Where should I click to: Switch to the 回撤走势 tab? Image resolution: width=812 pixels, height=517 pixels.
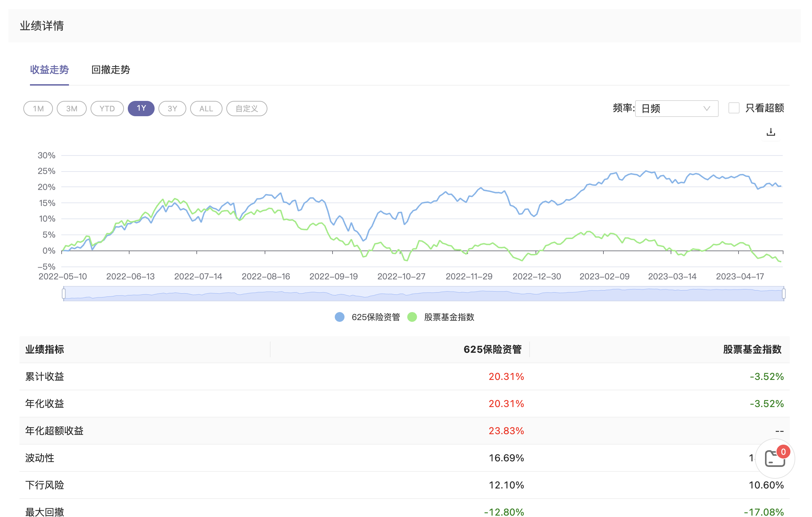point(110,70)
